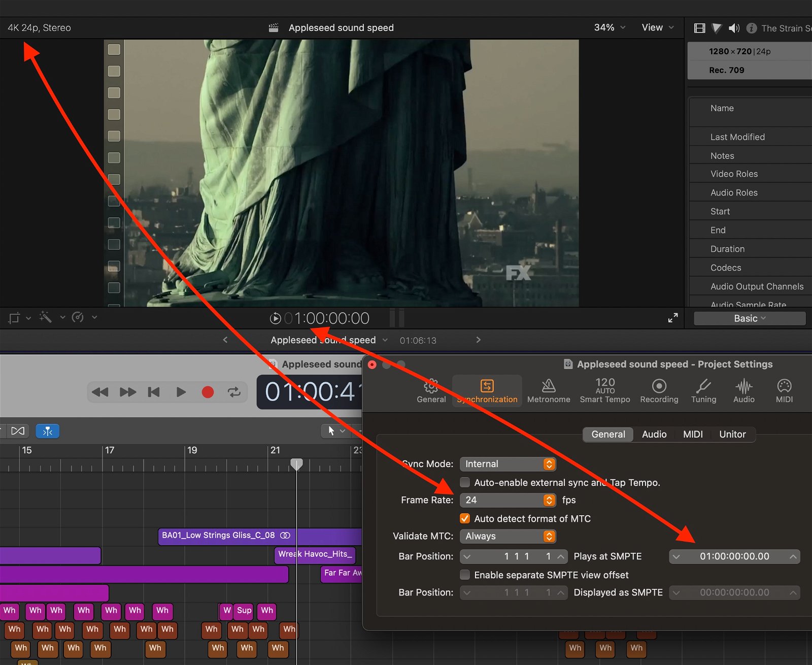Click the enabled Bar Position field
The height and width of the screenshot is (665, 812).
point(514,556)
